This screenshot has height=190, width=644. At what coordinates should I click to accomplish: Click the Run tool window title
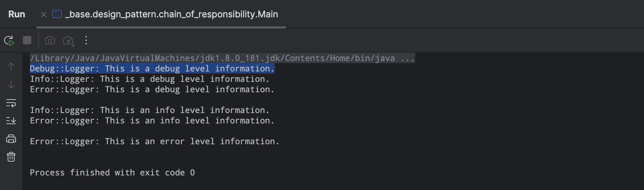click(x=17, y=14)
